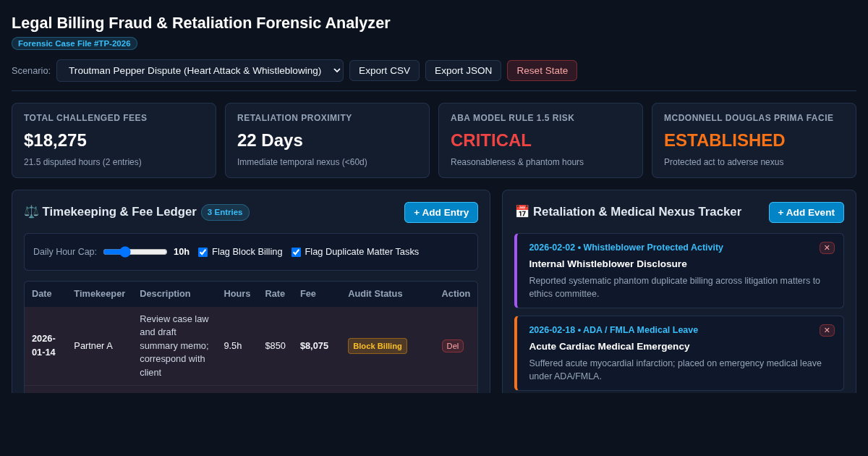Viewport: 868px width, 456px height.
Task: Select the CRITICAL ABA Model Rule 1.5 risk value
Action: tap(491, 140)
